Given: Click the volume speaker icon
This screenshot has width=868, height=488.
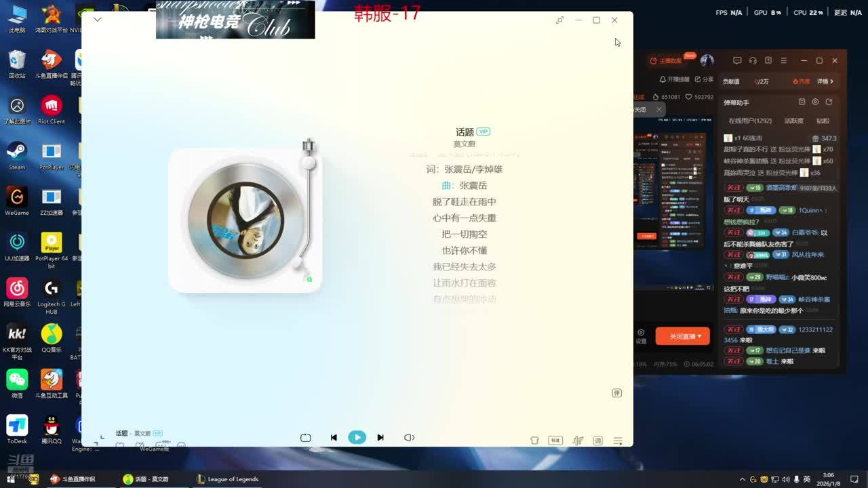Looking at the screenshot, I should pos(409,438).
